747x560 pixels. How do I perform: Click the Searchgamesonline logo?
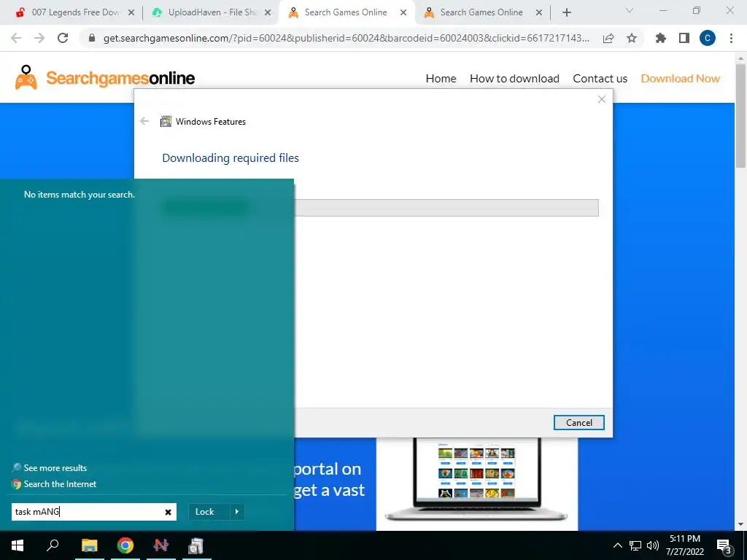pos(105,77)
